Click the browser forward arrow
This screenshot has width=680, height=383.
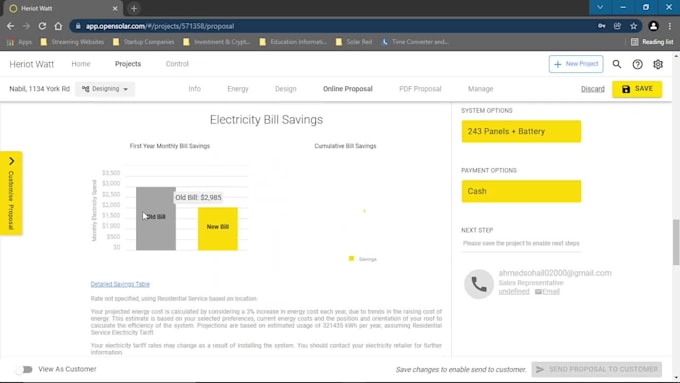(x=26, y=26)
